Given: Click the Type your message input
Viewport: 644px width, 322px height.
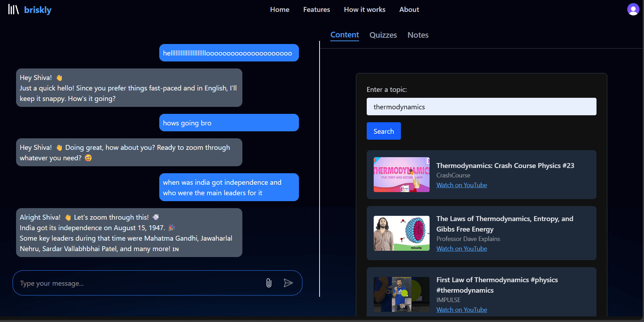Looking at the screenshot, I should 140,283.
